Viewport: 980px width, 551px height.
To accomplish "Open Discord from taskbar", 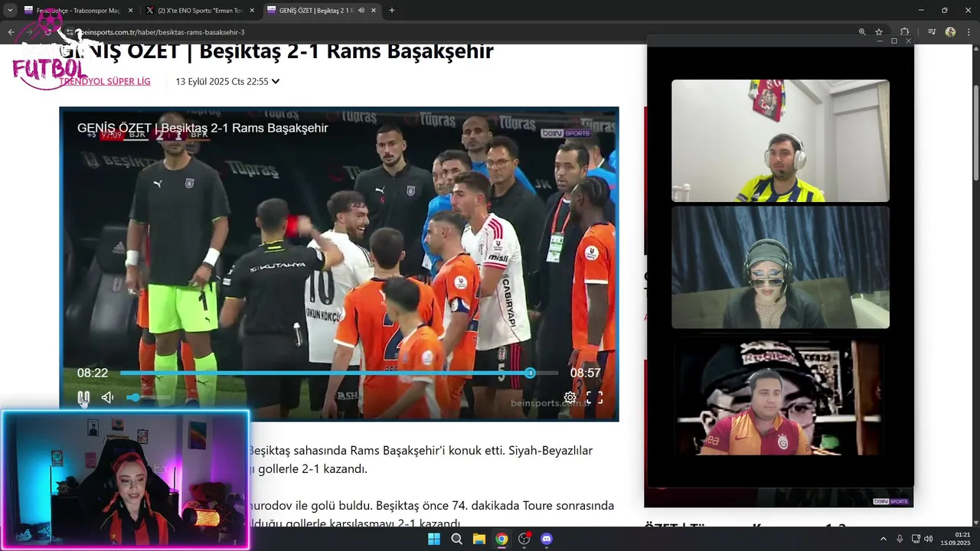I will pyautogui.click(x=547, y=539).
